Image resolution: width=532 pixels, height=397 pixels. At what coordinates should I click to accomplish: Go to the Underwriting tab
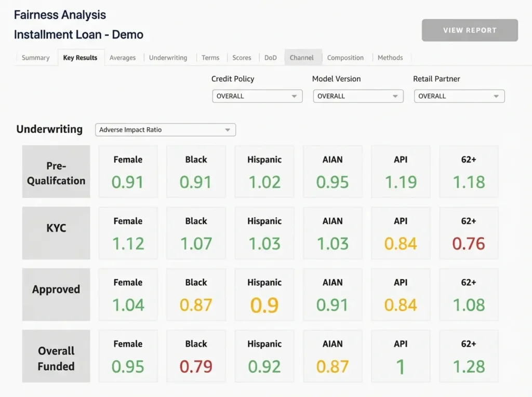[168, 58]
